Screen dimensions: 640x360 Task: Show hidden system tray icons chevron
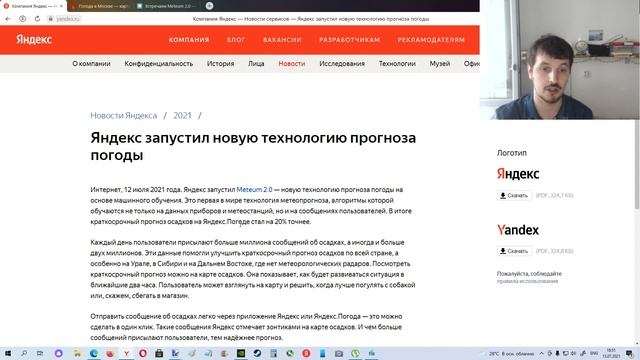542,353
